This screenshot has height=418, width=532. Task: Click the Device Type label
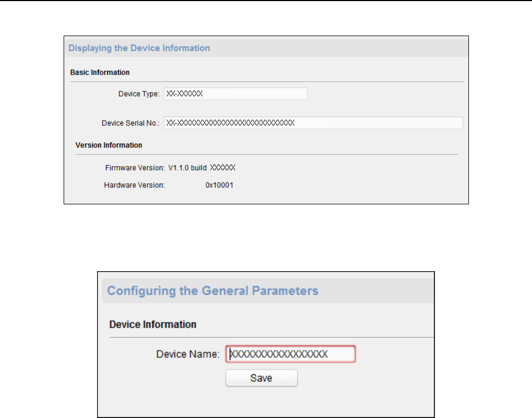[x=139, y=94]
